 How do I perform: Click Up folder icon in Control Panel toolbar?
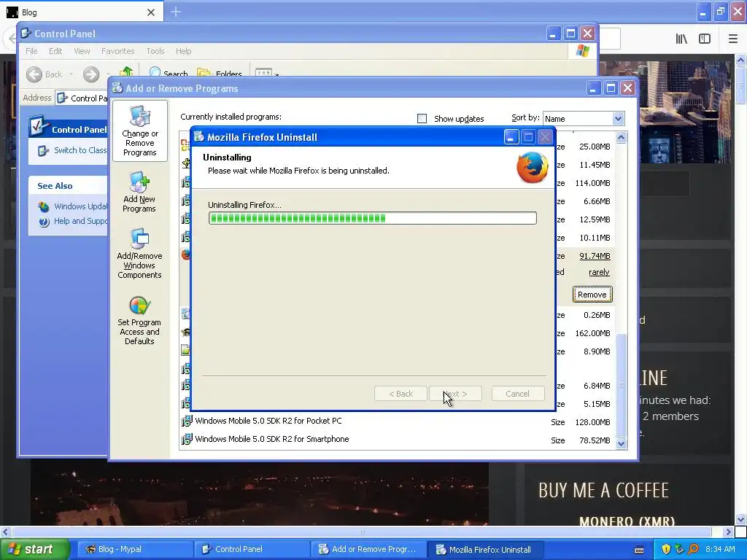point(126,72)
